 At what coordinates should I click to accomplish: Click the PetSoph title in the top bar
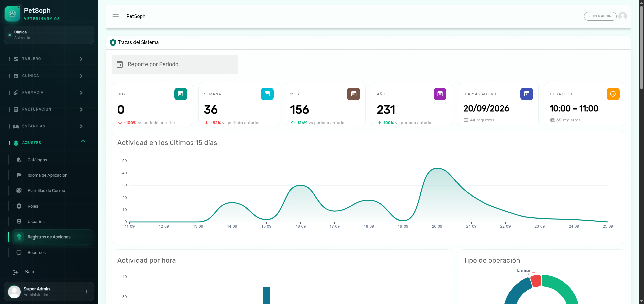tap(136, 16)
